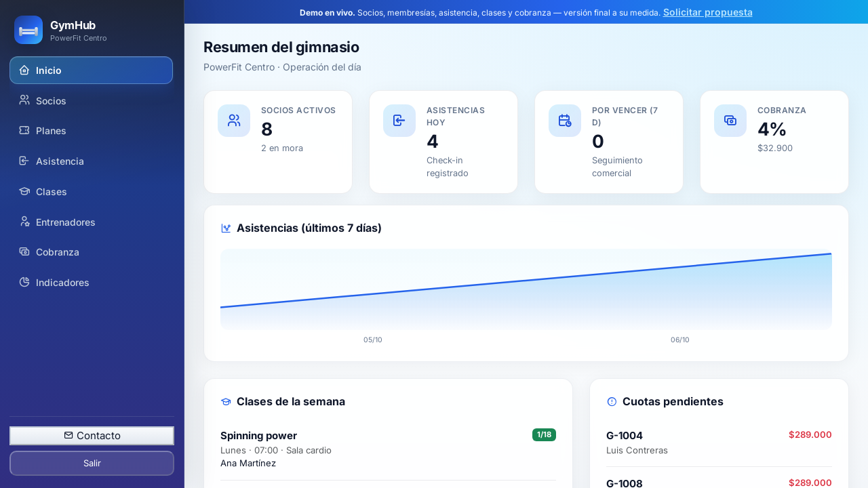Viewport: 868px width, 488px height.
Task: Click the GymHub dumbbell logo icon
Action: [28, 30]
